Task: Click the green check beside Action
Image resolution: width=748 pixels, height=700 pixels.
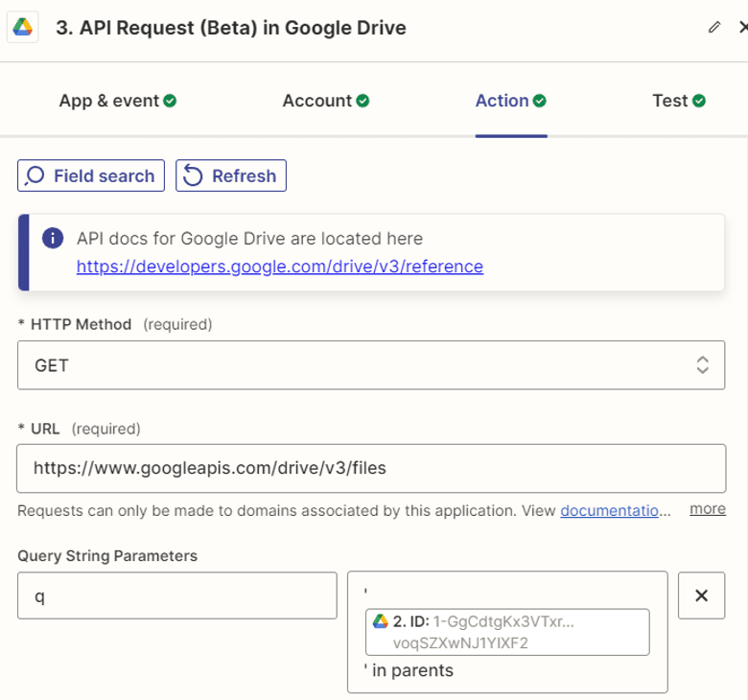Action: pos(540,101)
